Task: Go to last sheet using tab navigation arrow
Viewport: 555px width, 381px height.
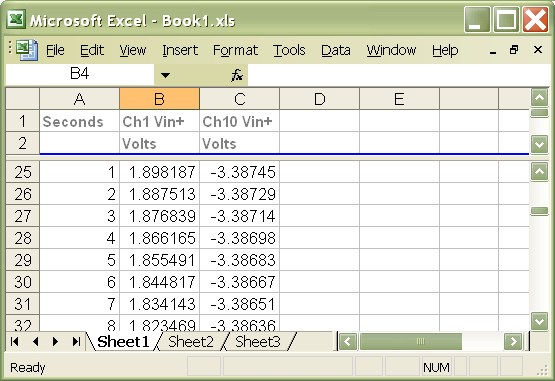Action: [76, 342]
